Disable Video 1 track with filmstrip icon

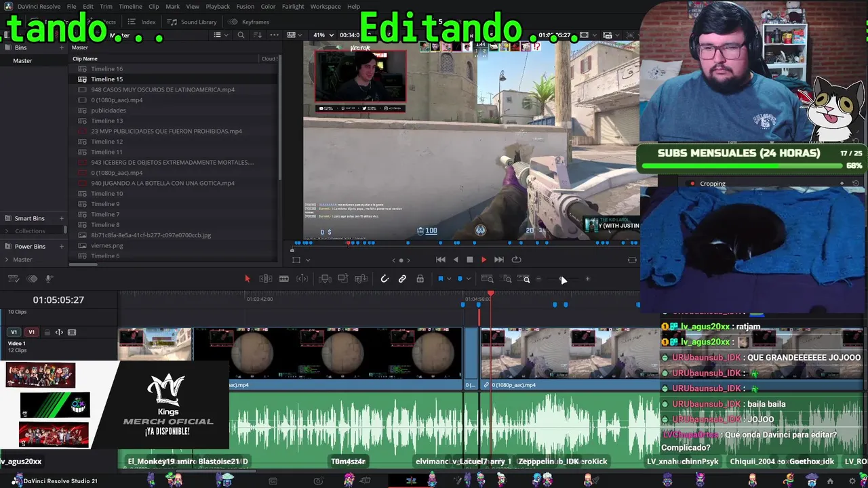72,332
